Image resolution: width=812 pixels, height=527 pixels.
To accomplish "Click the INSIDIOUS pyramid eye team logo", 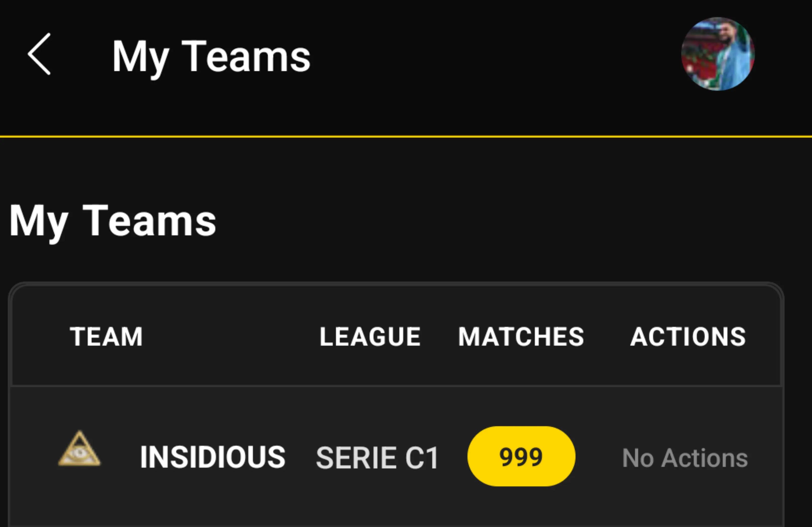I will (x=79, y=448).
